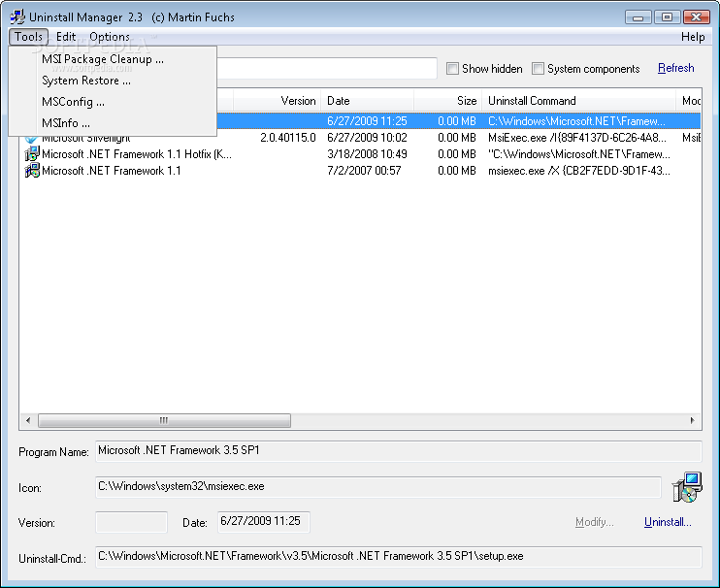720x588 pixels.
Task: Click the Uninstall... link
Action: (668, 522)
